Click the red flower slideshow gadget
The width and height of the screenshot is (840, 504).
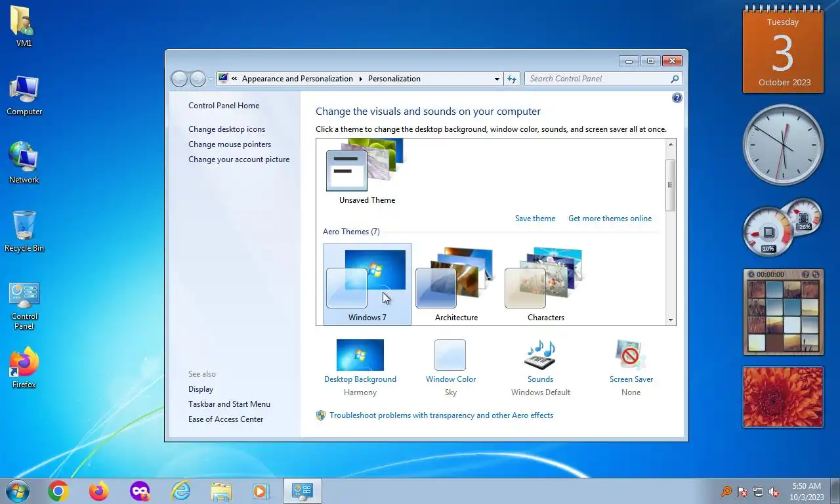point(783,397)
